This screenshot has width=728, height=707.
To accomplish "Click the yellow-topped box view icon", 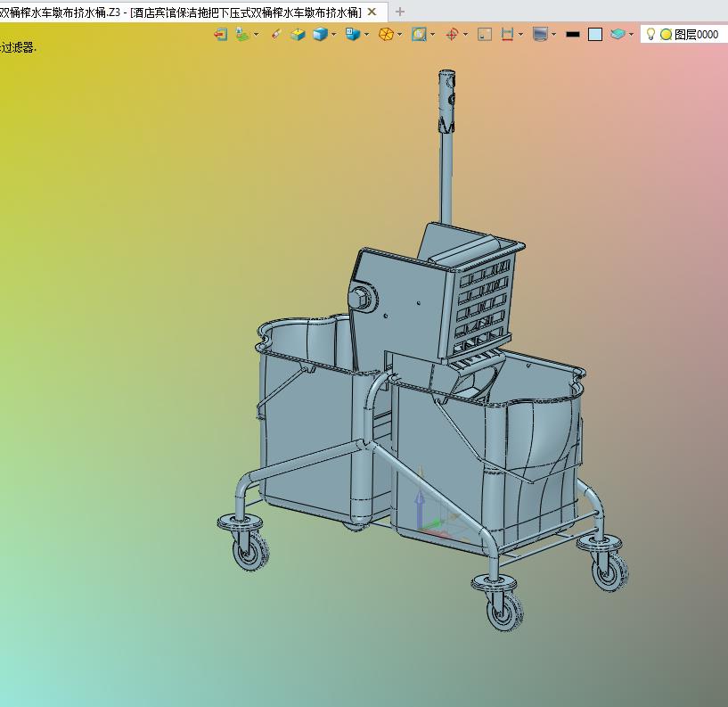I will coord(298,35).
